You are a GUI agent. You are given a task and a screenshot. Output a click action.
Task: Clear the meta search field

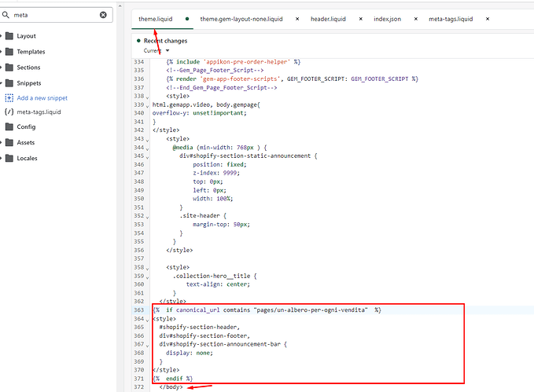point(103,15)
